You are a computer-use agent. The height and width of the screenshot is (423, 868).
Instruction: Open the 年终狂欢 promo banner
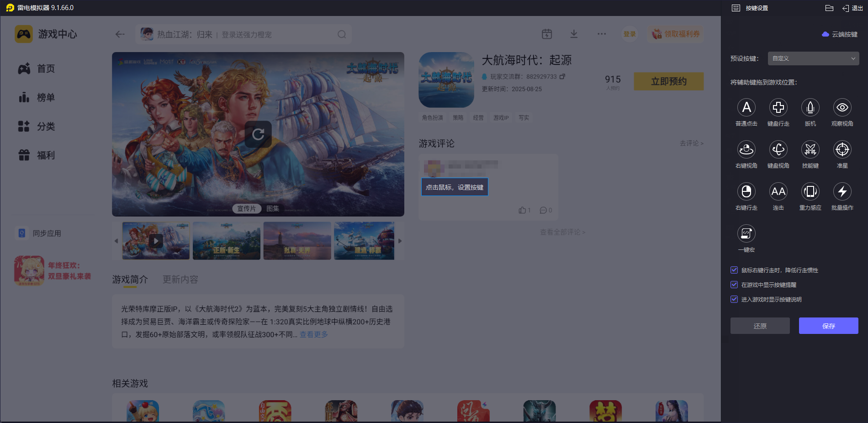53,270
